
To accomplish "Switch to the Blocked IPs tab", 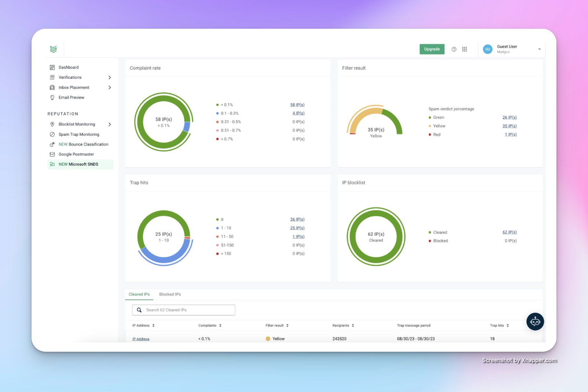I will tap(170, 294).
